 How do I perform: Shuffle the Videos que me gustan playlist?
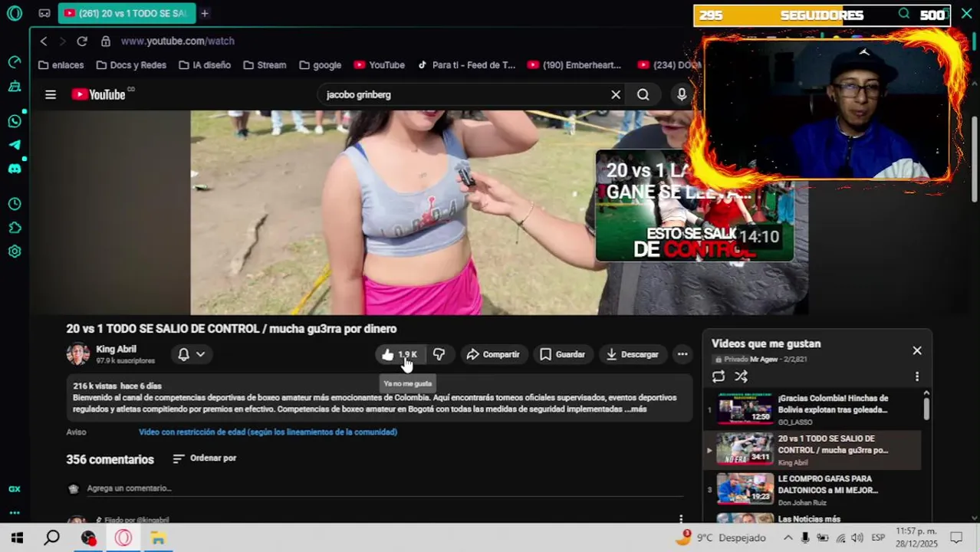click(x=741, y=376)
